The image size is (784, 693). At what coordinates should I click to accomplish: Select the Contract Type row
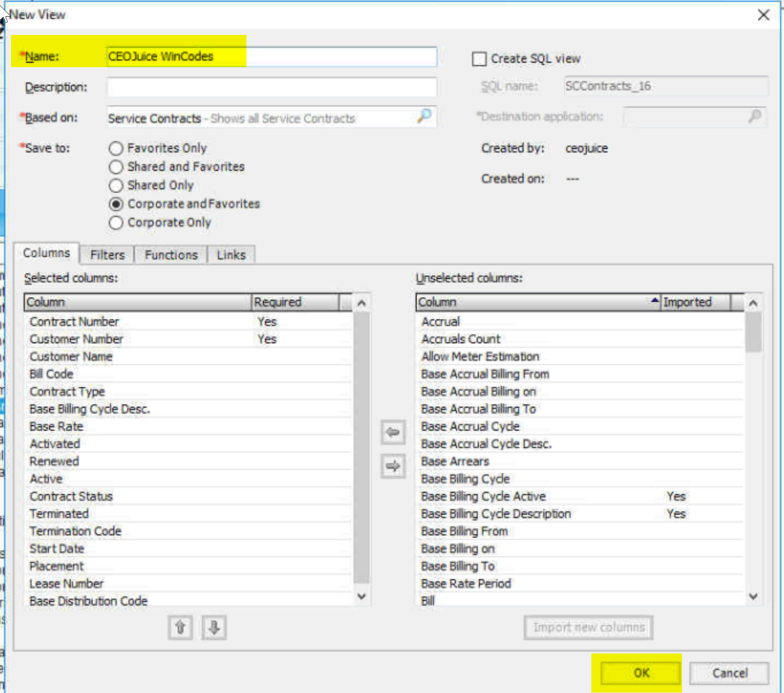pyautogui.click(x=188, y=391)
